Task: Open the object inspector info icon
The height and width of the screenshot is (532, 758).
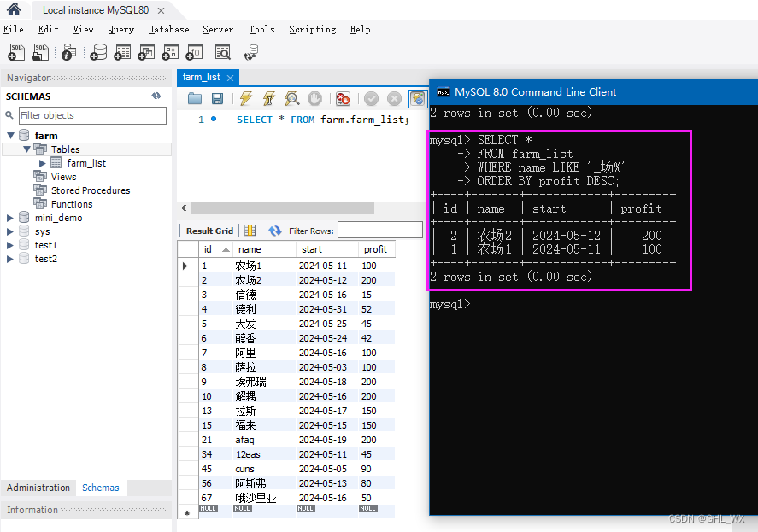Action: point(68,52)
